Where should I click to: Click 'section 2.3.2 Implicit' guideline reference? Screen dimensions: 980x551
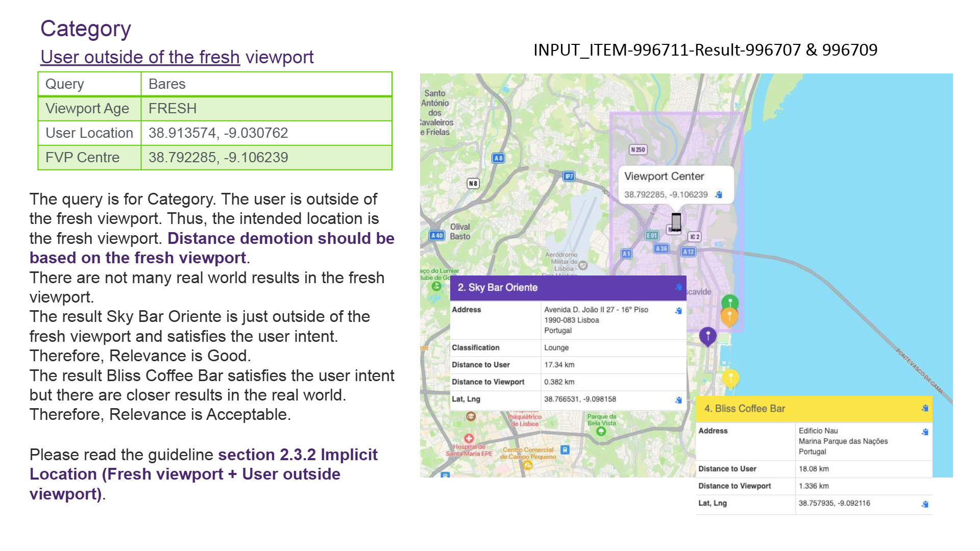pos(298,455)
